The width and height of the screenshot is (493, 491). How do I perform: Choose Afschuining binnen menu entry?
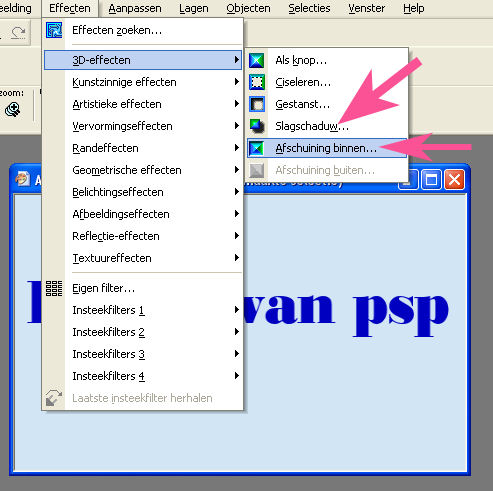(327, 148)
